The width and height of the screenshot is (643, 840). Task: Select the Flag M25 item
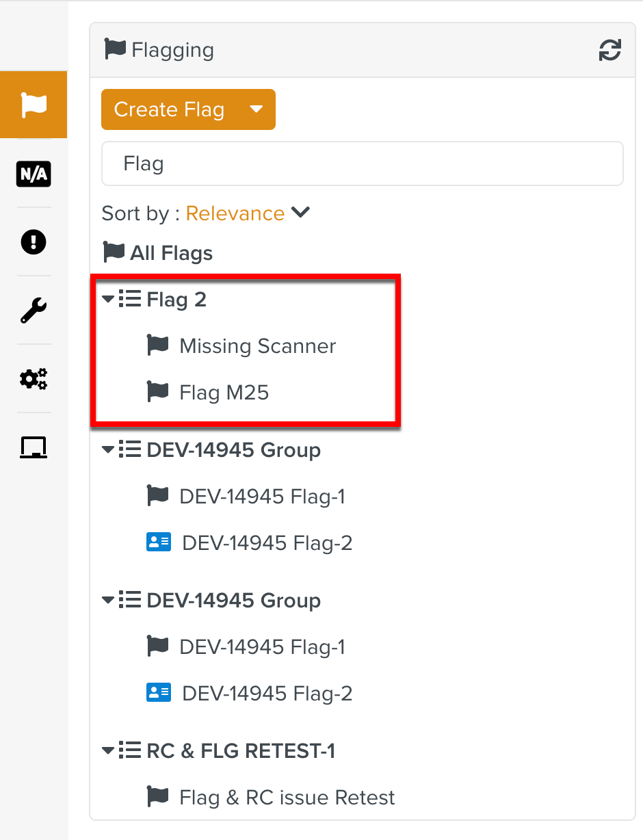(x=224, y=393)
